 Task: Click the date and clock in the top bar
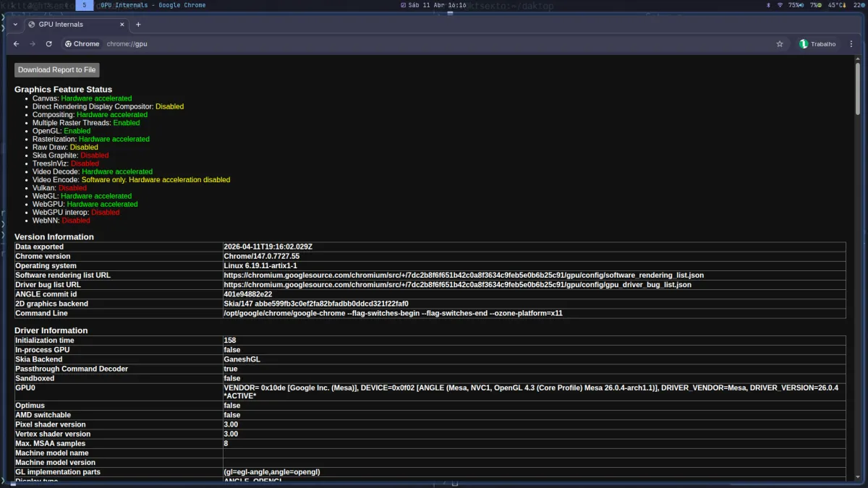pos(434,5)
